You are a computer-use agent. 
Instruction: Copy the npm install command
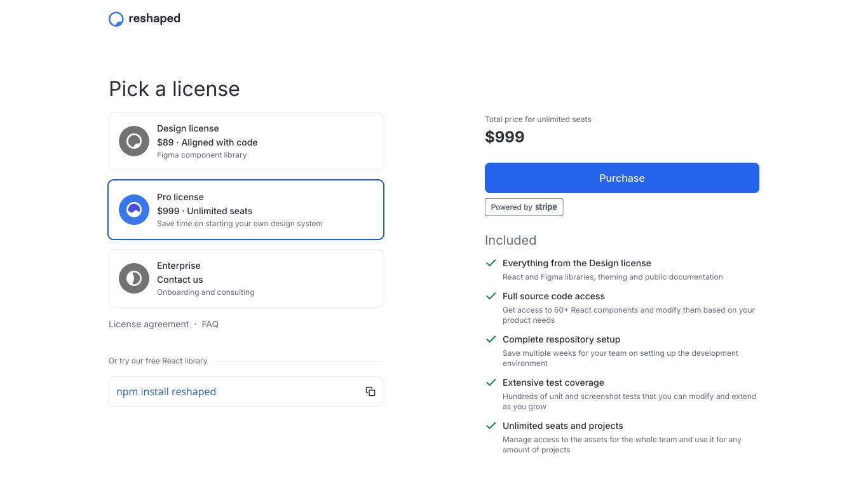click(370, 391)
